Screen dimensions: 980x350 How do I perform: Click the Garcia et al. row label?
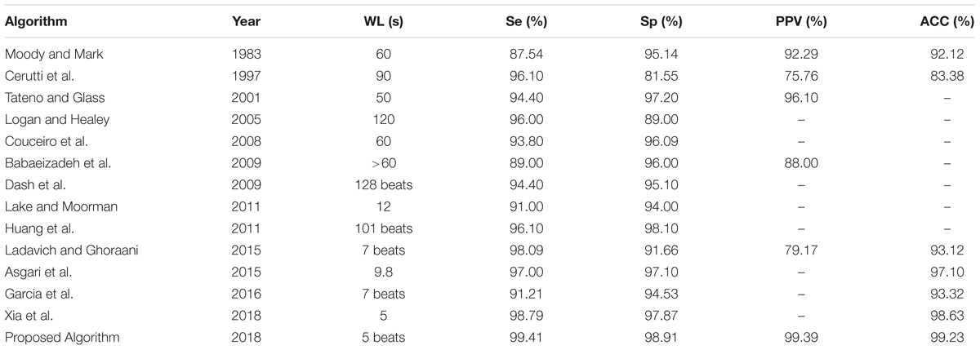pos(38,295)
